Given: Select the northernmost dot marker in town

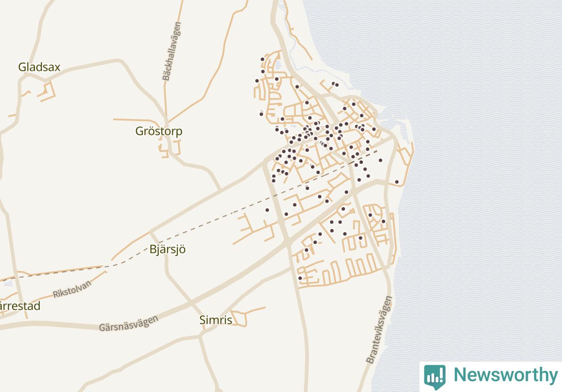Looking at the screenshot, I should [262, 59].
